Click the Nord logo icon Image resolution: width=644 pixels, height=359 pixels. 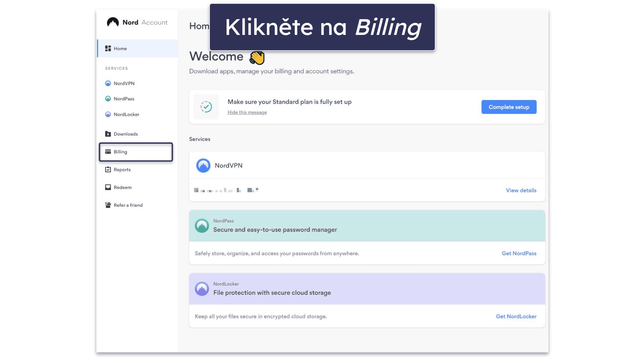tap(113, 22)
